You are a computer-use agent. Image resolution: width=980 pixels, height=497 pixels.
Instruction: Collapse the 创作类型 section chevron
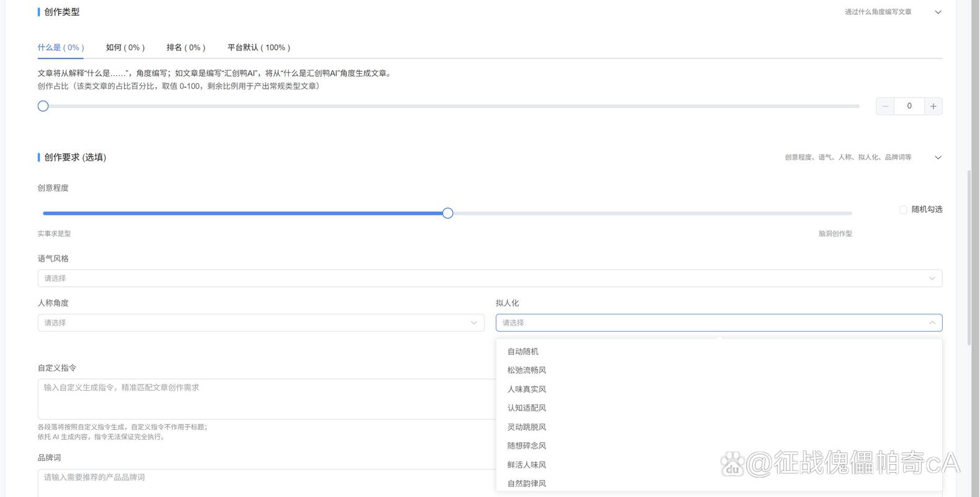(x=938, y=12)
